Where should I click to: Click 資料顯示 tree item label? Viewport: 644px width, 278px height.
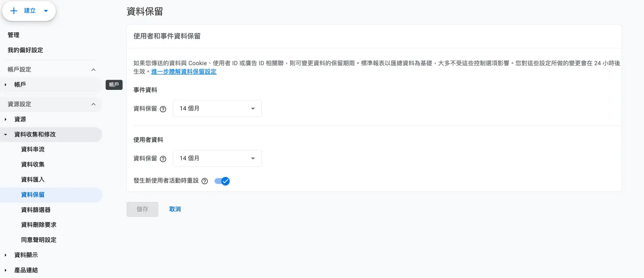pos(26,255)
